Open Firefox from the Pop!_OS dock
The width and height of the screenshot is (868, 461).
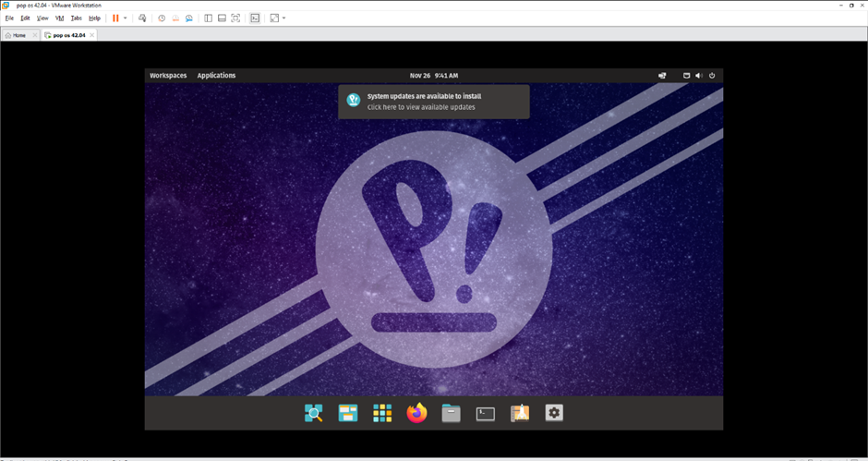point(417,414)
